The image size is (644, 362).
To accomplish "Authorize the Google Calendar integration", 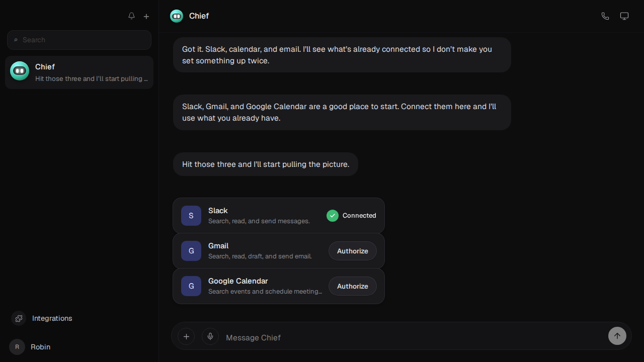I will point(353,286).
